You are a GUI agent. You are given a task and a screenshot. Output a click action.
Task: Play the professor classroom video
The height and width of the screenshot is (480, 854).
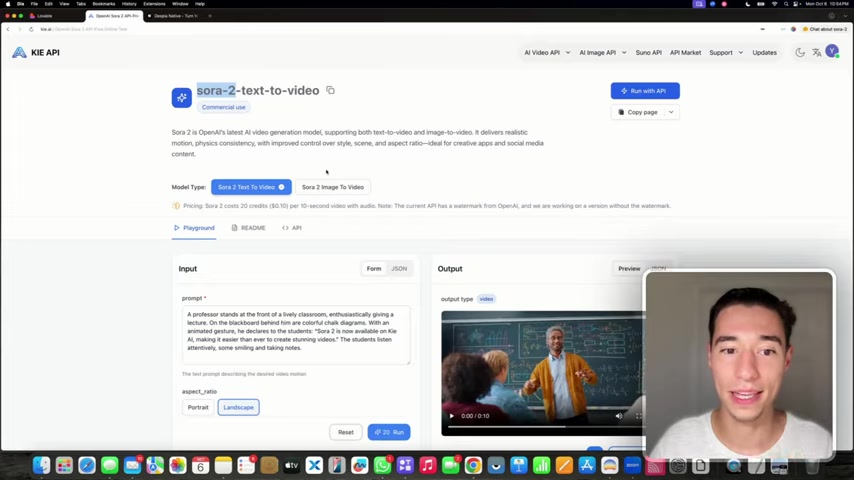coord(451,416)
